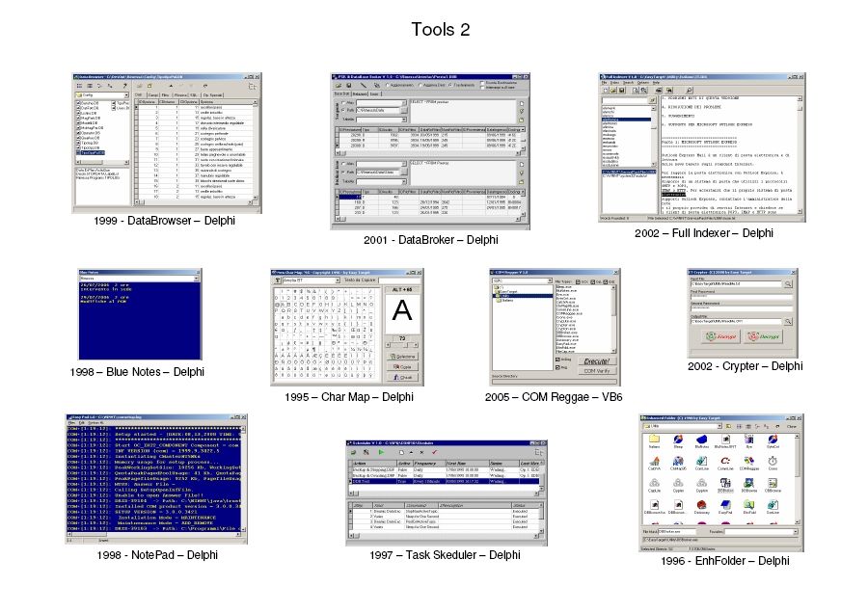This screenshot has height=613, width=868.
Task: Click the COM Verify button in COM Reggae
Action: pos(597,371)
